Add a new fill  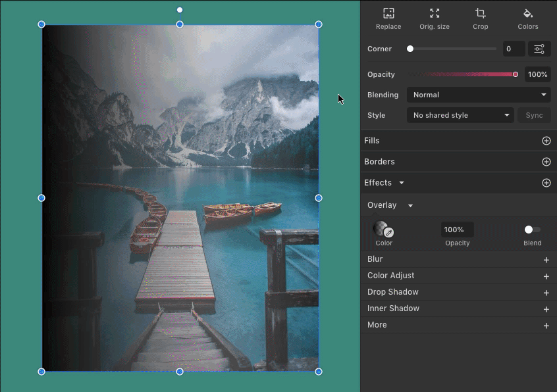tap(546, 141)
